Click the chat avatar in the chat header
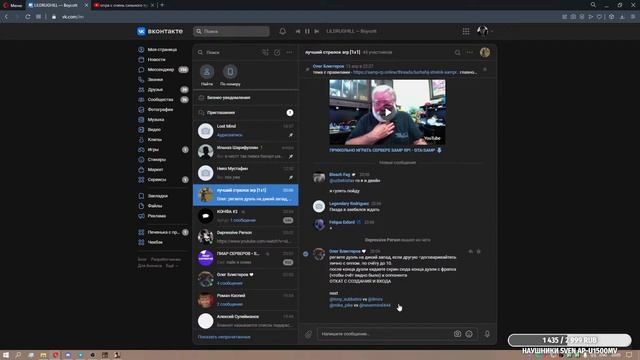 pos(485,52)
